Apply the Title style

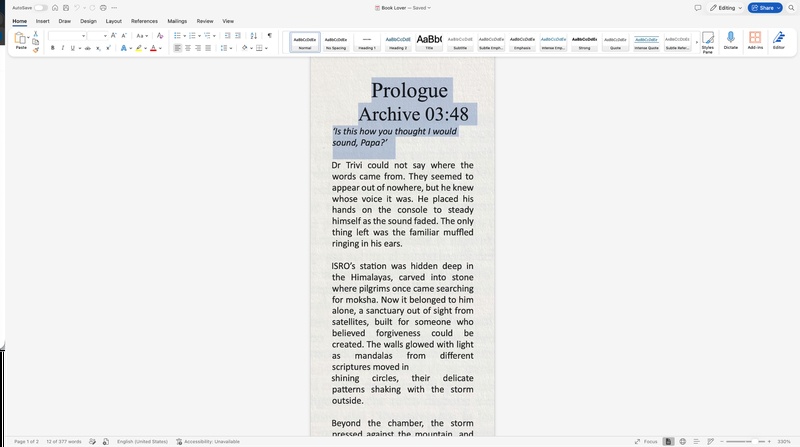coord(429,42)
